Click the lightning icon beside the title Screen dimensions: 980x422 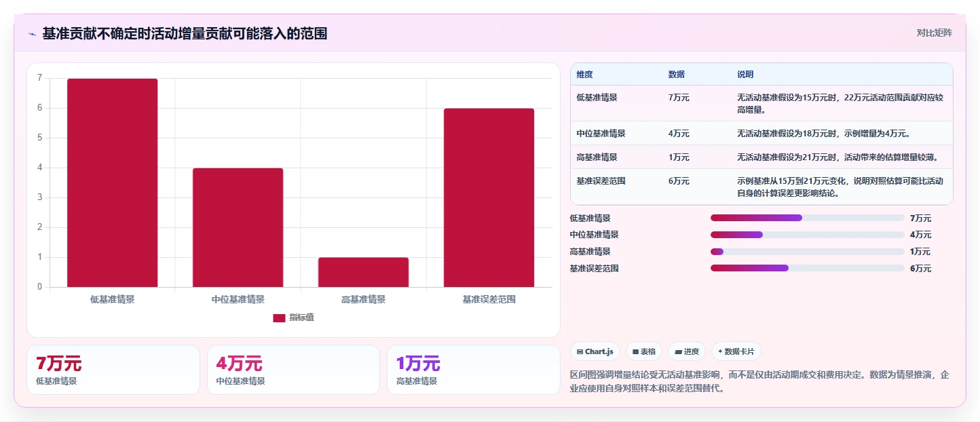point(32,34)
